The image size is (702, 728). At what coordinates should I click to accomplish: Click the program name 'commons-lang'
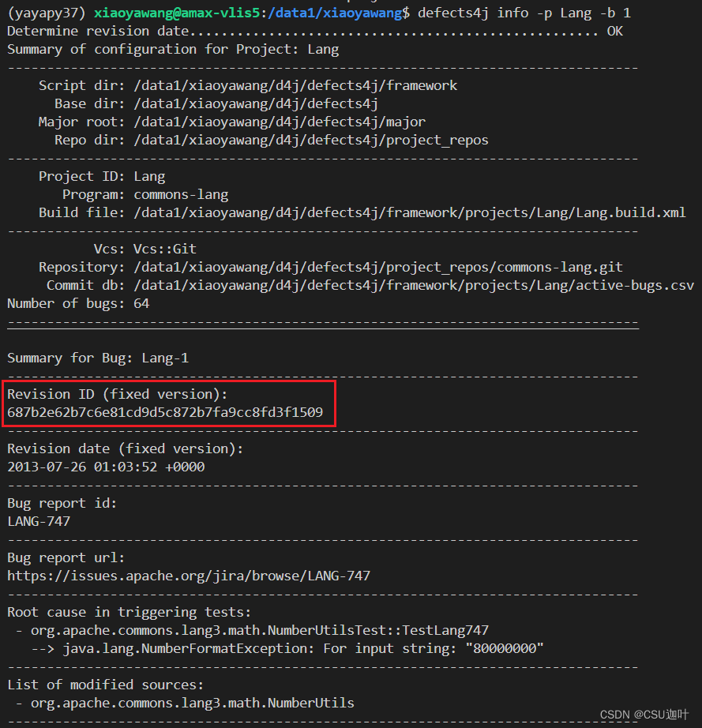(x=181, y=194)
